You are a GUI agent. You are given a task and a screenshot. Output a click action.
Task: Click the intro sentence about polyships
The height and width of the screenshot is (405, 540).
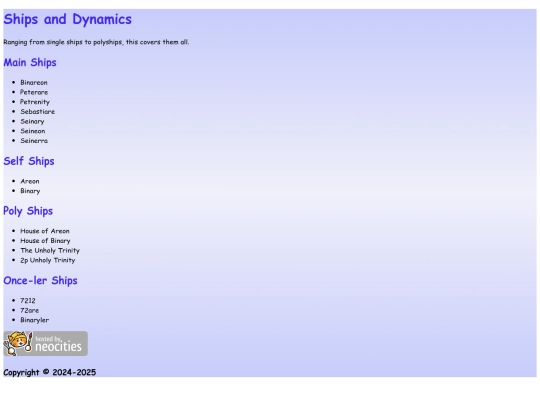96,42
